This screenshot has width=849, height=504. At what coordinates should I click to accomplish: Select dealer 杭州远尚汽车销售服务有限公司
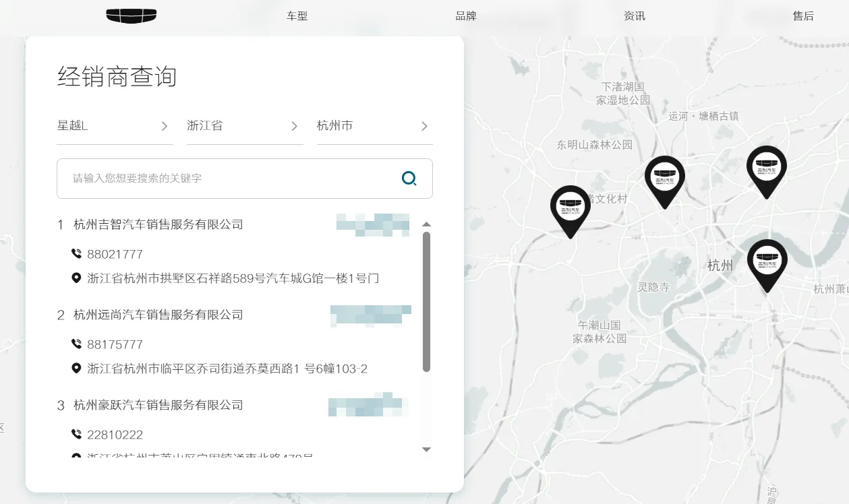[x=159, y=315]
